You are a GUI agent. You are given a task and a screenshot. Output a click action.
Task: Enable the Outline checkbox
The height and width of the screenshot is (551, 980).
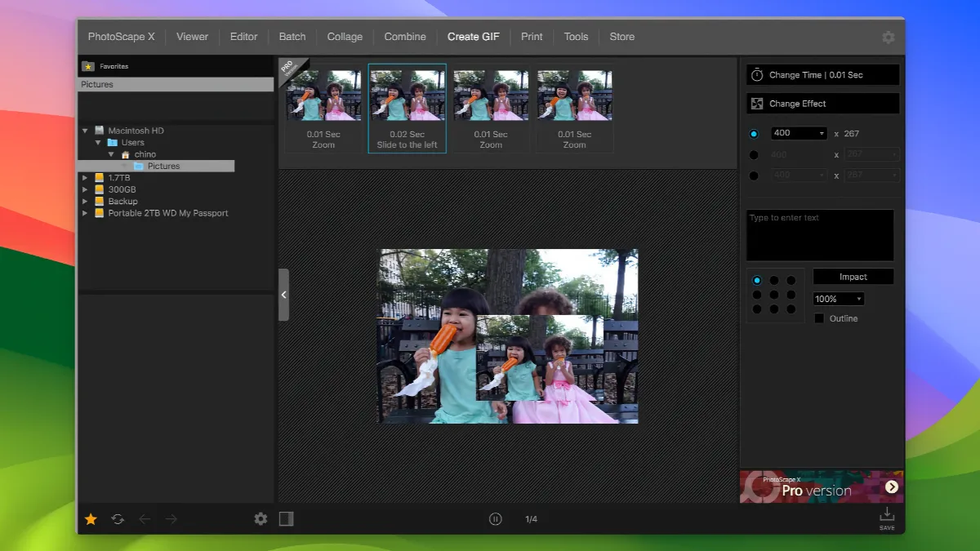click(x=819, y=318)
